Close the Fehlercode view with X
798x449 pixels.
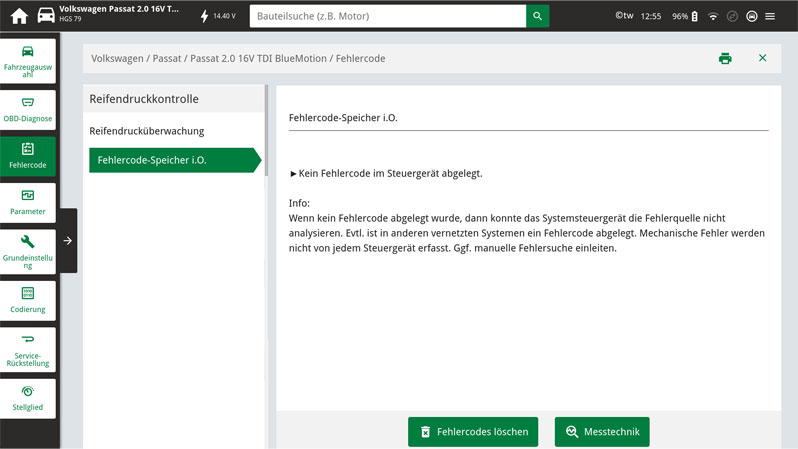click(762, 59)
